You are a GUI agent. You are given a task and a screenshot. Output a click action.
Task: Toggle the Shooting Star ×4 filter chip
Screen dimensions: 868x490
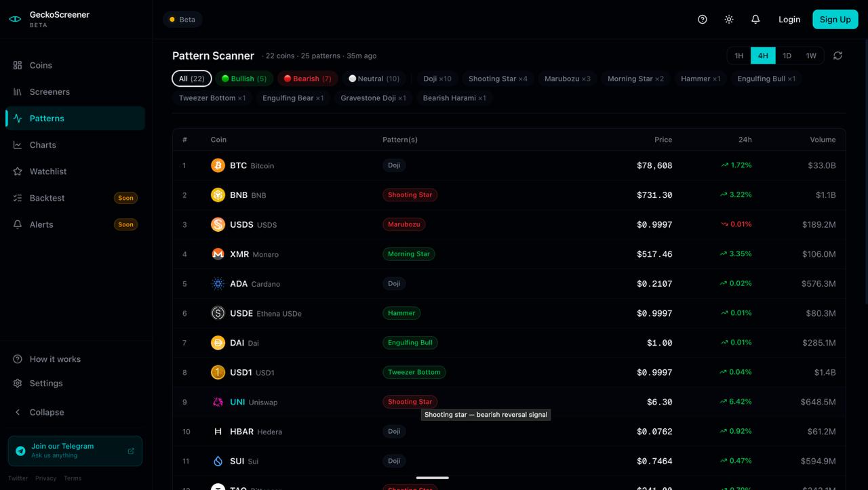498,79
